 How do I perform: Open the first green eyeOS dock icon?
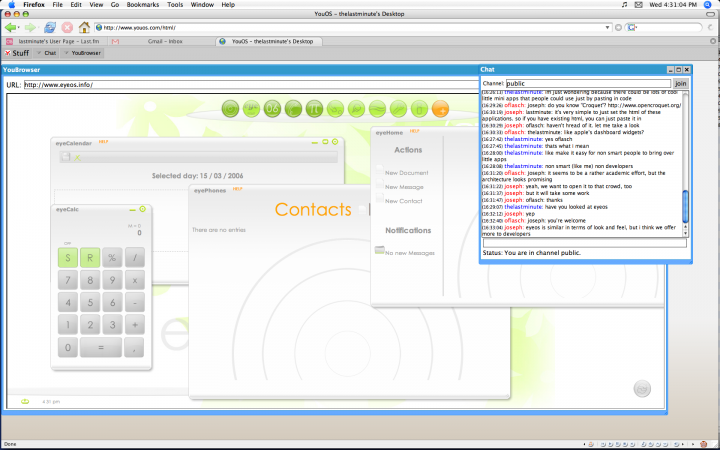231,109
